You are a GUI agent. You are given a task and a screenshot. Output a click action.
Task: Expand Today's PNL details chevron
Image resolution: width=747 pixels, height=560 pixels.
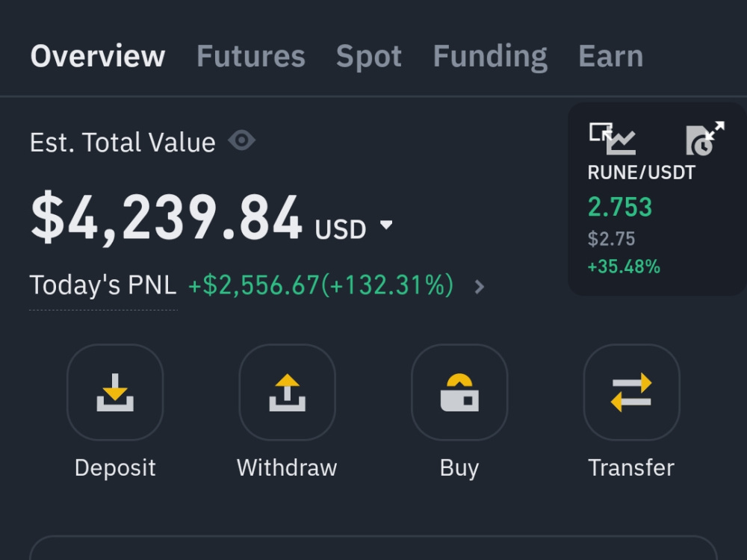coord(480,287)
